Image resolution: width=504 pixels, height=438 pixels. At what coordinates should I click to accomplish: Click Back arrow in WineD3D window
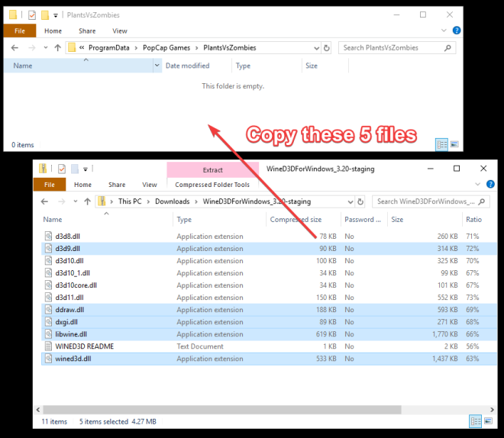(x=44, y=201)
